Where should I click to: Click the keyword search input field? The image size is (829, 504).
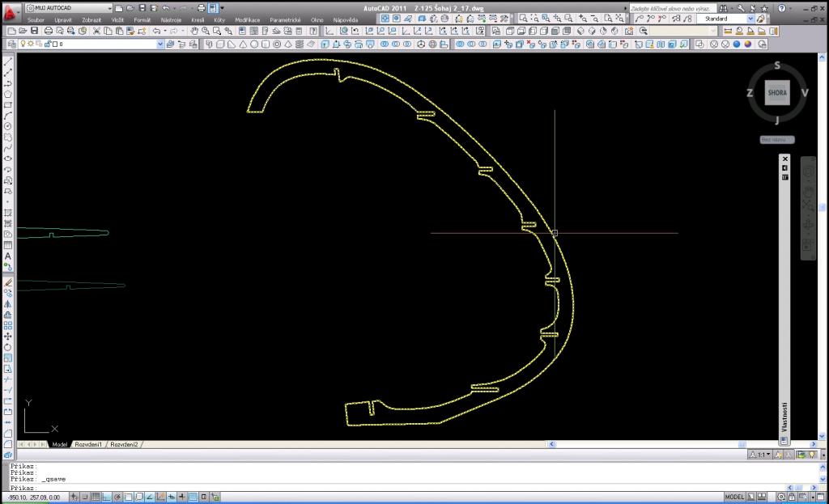pyautogui.click(x=672, y=7)
